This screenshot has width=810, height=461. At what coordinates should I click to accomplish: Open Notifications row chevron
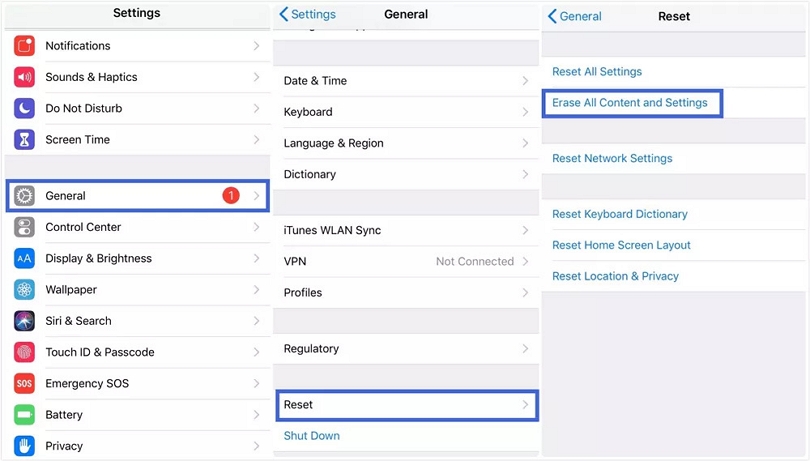(256, 46)
